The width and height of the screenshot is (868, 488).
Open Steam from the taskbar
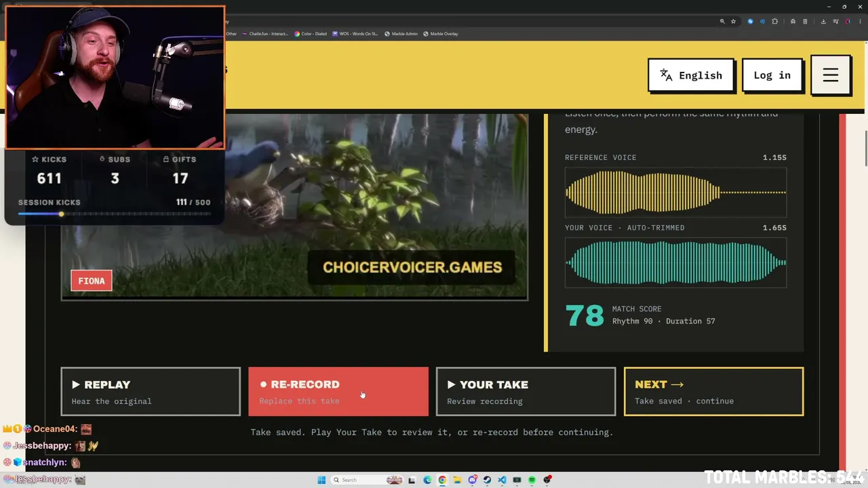click(x=487, y=480)
